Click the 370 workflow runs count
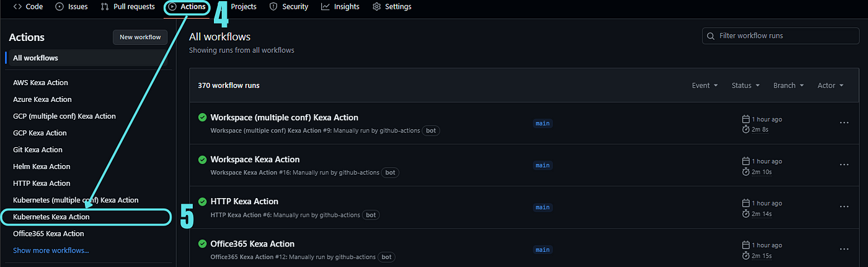868x267 pixels. click(x=229, y=86)
